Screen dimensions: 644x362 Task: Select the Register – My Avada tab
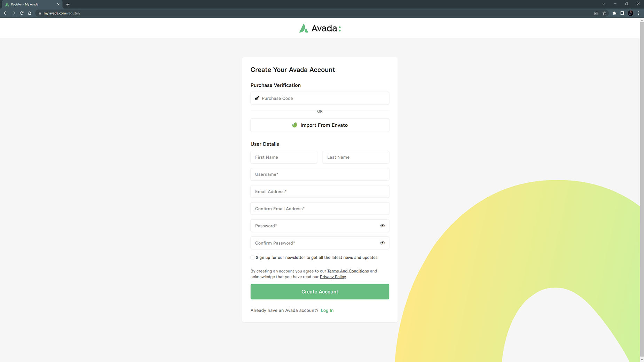32,4
